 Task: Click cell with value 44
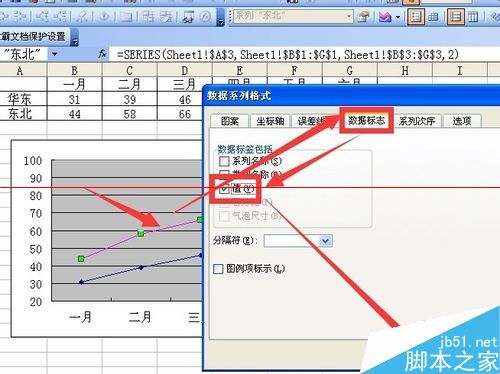(x=74, y=114)
